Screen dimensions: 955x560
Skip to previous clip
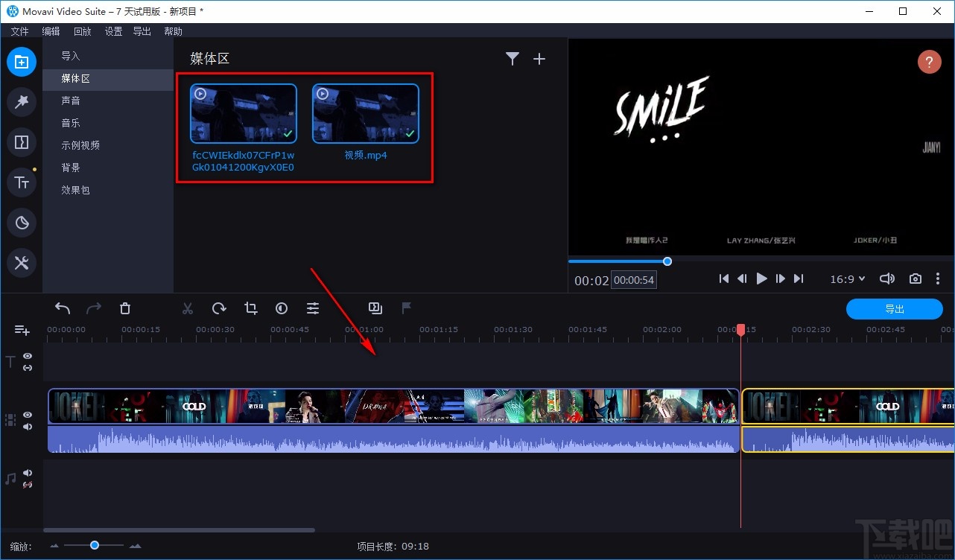tap(723, 279)
